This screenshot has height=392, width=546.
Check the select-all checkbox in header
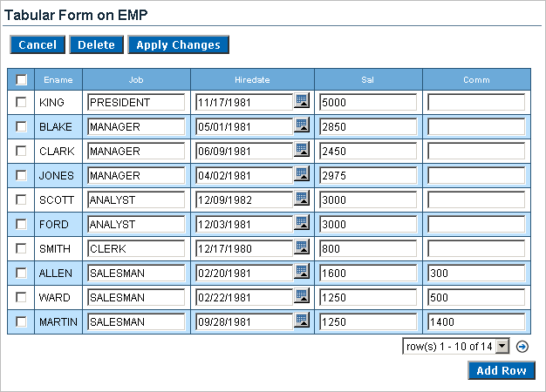point(21,79)
